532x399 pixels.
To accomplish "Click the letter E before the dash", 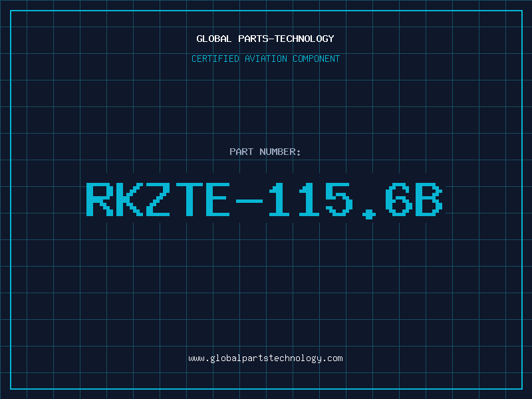I will [x=218, y=199].
